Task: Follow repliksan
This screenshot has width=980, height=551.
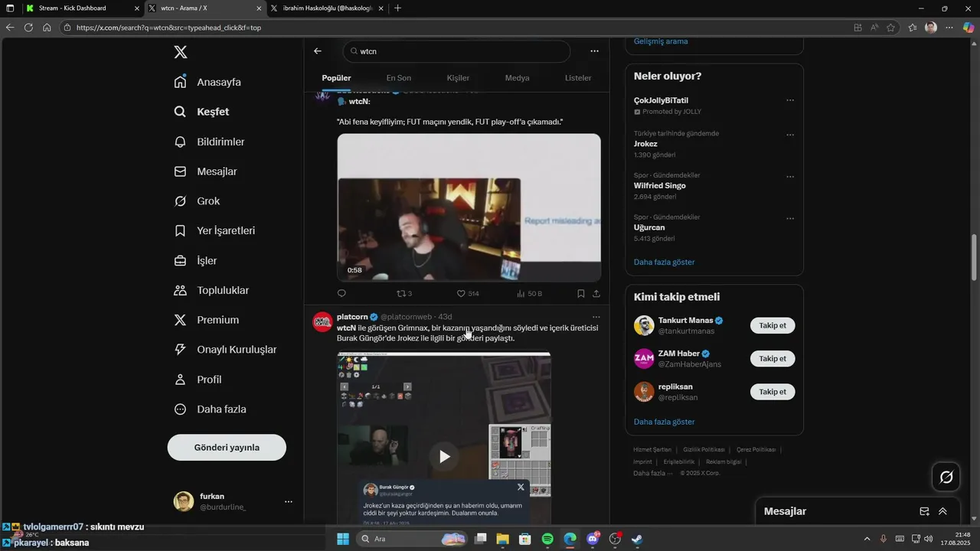Action: pos(773,391)
